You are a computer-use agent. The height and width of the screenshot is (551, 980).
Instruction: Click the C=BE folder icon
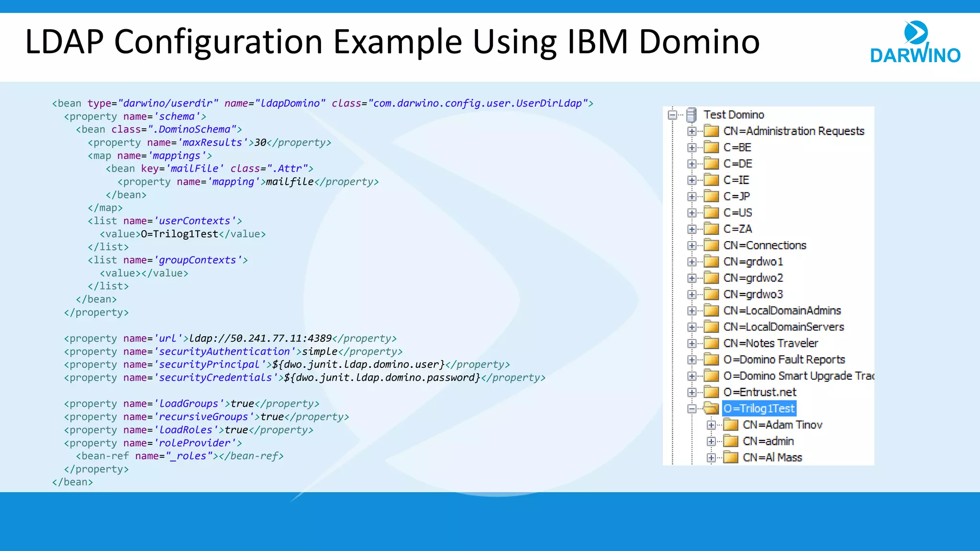pos(711,147)
